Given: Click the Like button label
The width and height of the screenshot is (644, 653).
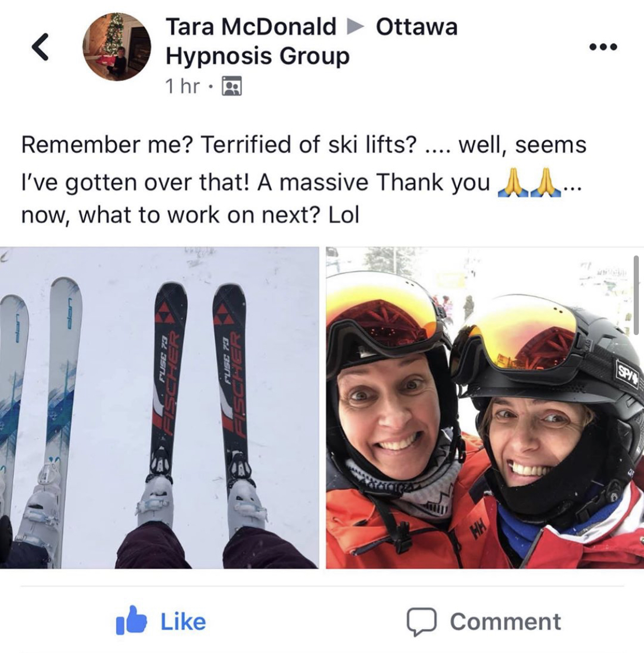Looking at the screenshot, I should (x=183, y=621).
